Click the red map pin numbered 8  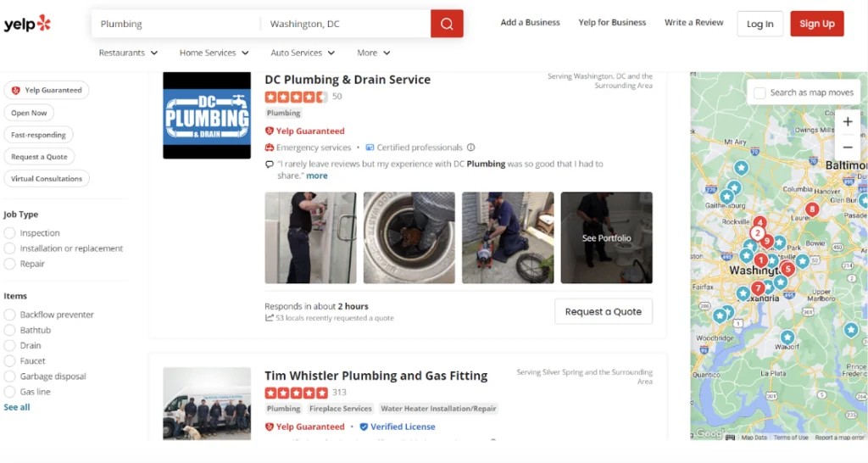812,209
